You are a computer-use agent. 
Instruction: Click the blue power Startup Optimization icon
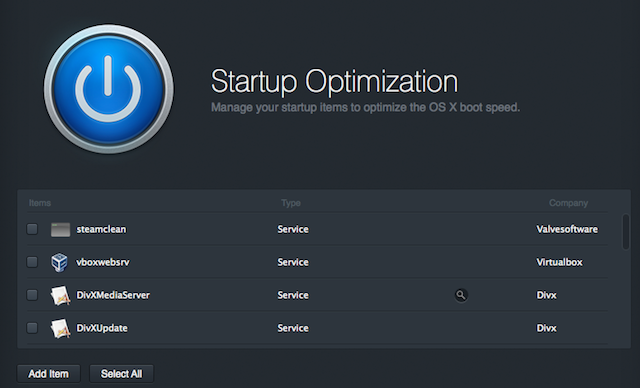[x=109, y=89]
